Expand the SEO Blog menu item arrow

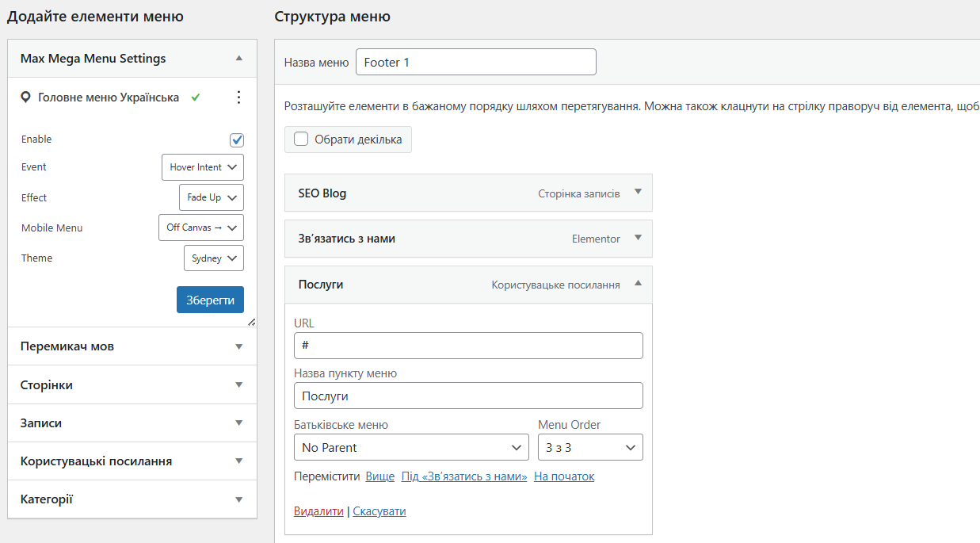638,193
